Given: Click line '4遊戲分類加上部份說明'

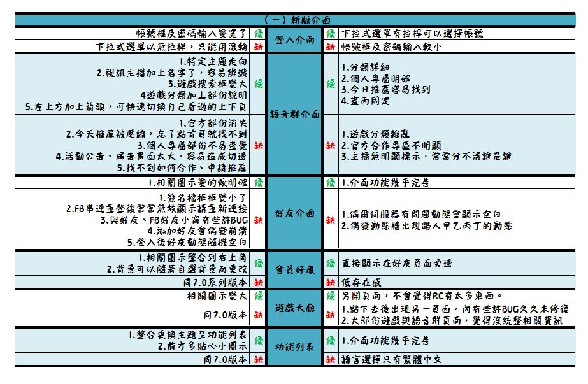Looking at the screenshot, I should 194,96.
